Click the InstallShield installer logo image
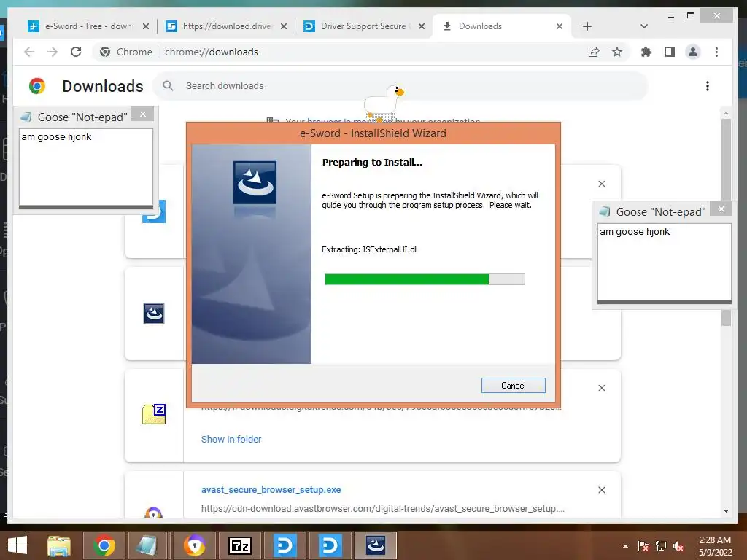Image resolution: width=747 pixels, height=560 pixels. 255,182
